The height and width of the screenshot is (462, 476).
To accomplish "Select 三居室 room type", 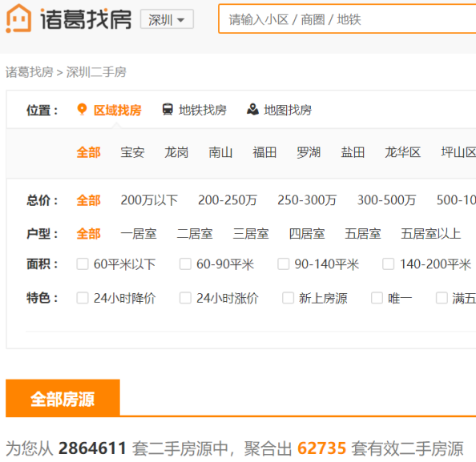I will pyautogui.click(x=251, y=234).
